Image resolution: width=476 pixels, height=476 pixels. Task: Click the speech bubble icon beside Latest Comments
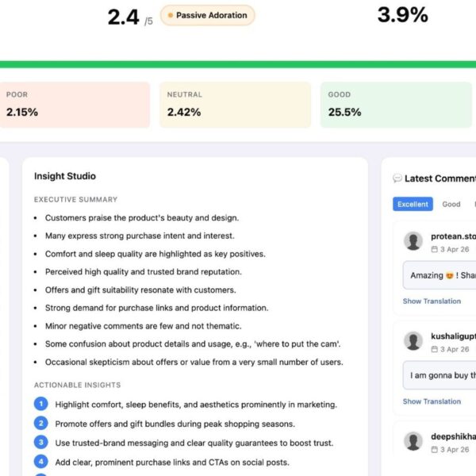click(x=397, y=178)
